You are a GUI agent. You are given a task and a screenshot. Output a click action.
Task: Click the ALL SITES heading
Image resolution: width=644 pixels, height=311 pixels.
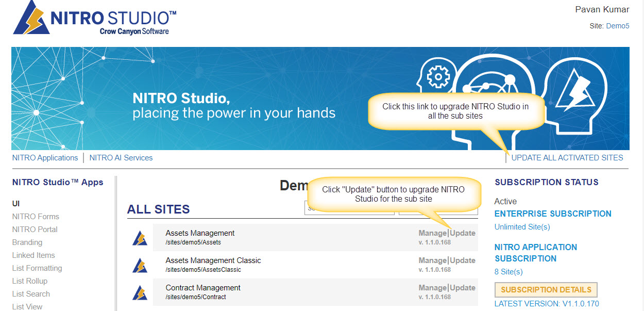159,209
